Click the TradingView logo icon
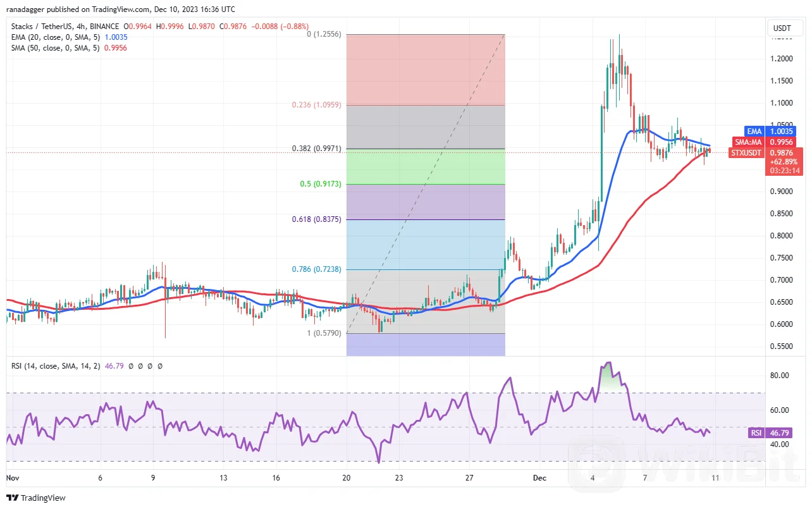Screen dimensions: 812x509 tap(13, 498)
